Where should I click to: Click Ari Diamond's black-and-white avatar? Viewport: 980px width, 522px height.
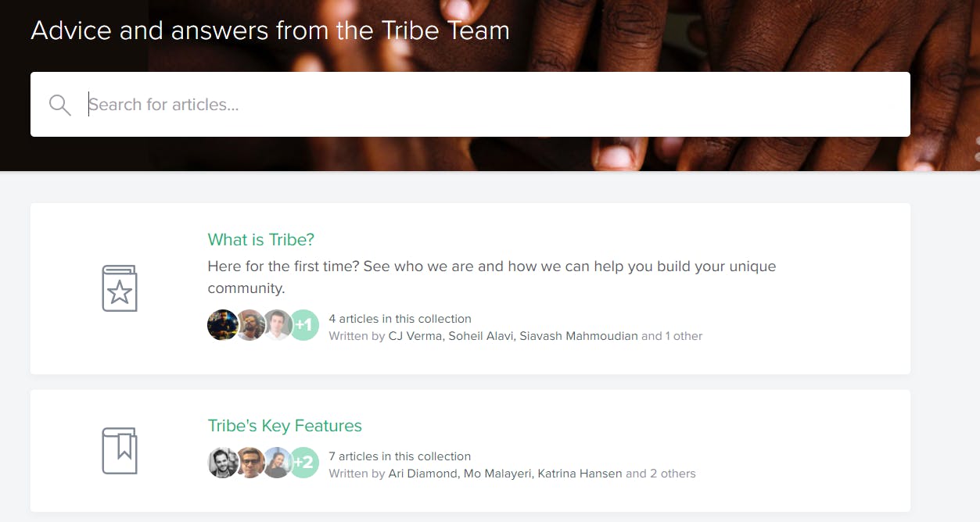tap(222, 463)
